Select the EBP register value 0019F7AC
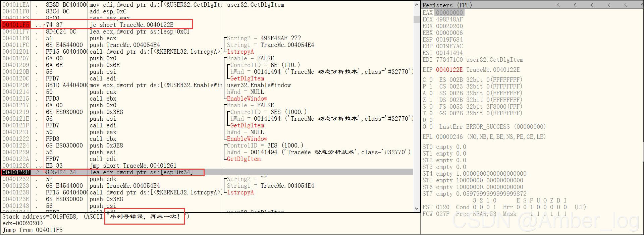 [449, 46]
